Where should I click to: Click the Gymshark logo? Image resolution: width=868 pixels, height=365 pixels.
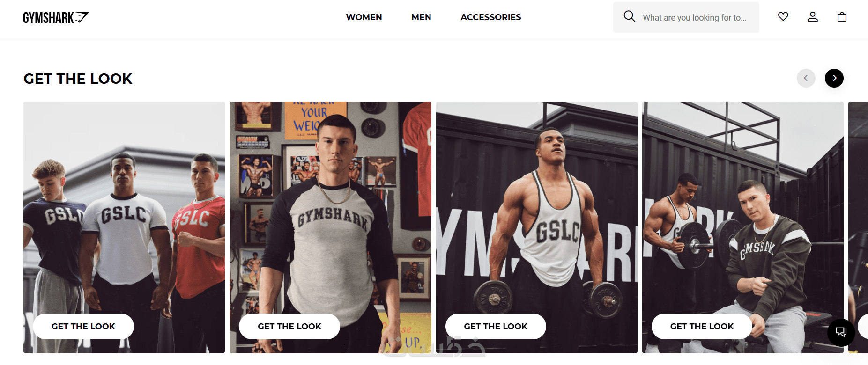(56, 18)
